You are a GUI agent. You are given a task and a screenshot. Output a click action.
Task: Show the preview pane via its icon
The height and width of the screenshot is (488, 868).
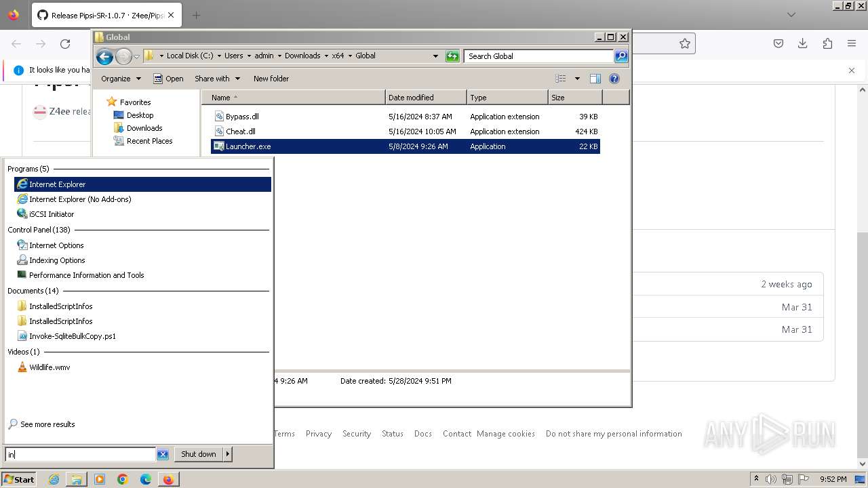pyautogui.click(x=595, y=79)
